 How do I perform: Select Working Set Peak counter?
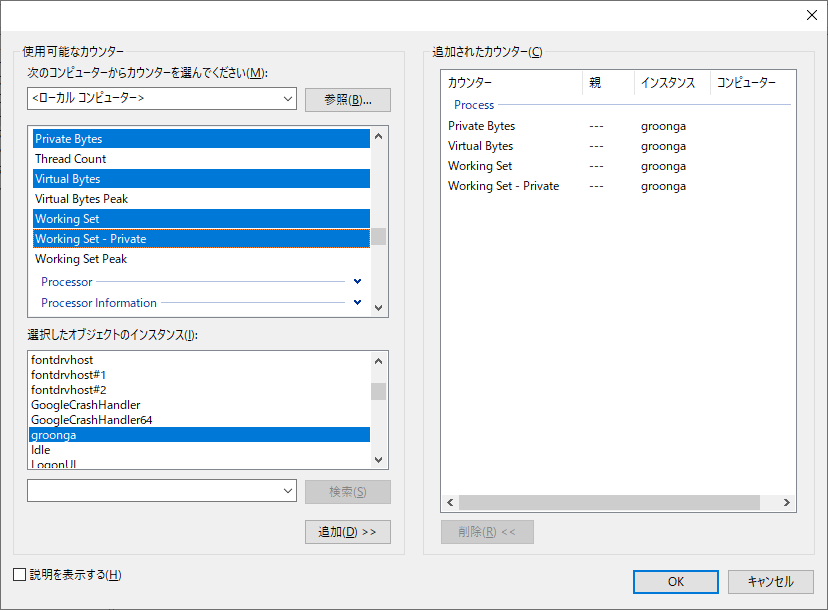[x=81, y=259]
